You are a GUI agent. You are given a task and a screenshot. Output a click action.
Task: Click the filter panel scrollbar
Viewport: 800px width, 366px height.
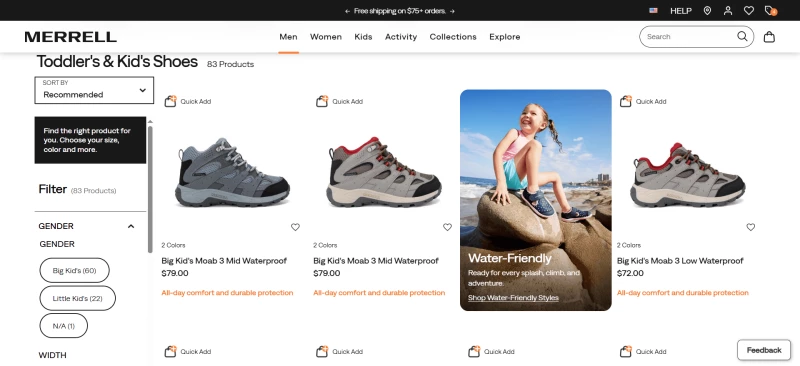tap(150, 188)
